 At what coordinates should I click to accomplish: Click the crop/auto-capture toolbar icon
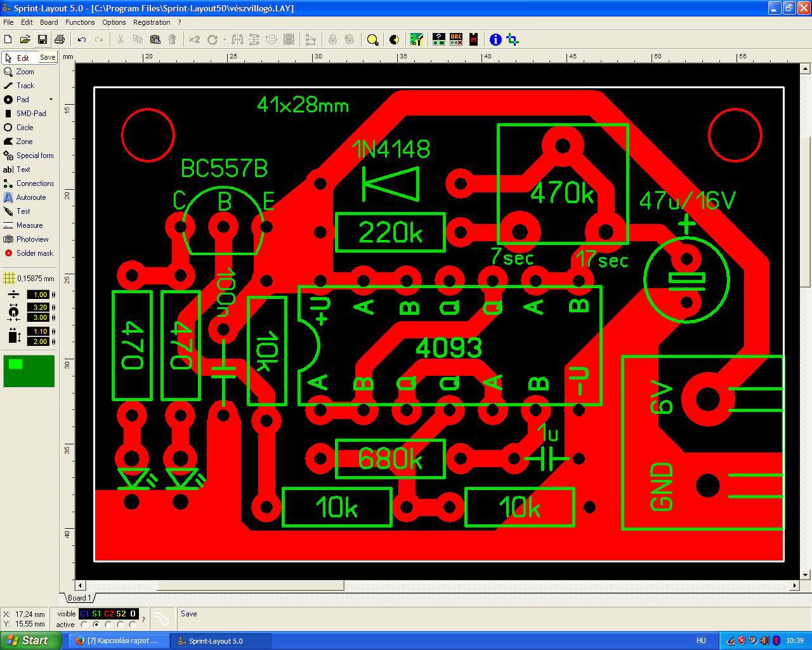(513, 39)
